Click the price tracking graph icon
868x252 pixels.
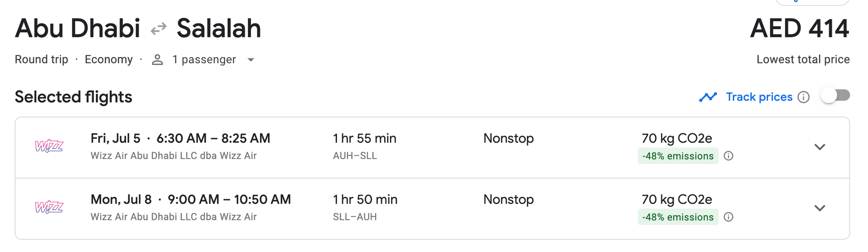[x=708, y=97]
